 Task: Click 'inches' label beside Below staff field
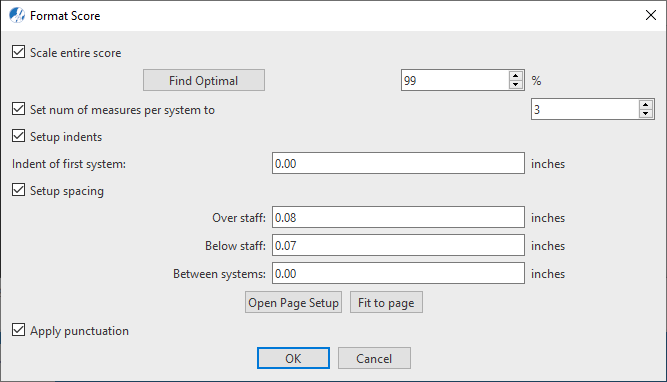(x=548, y=246)
